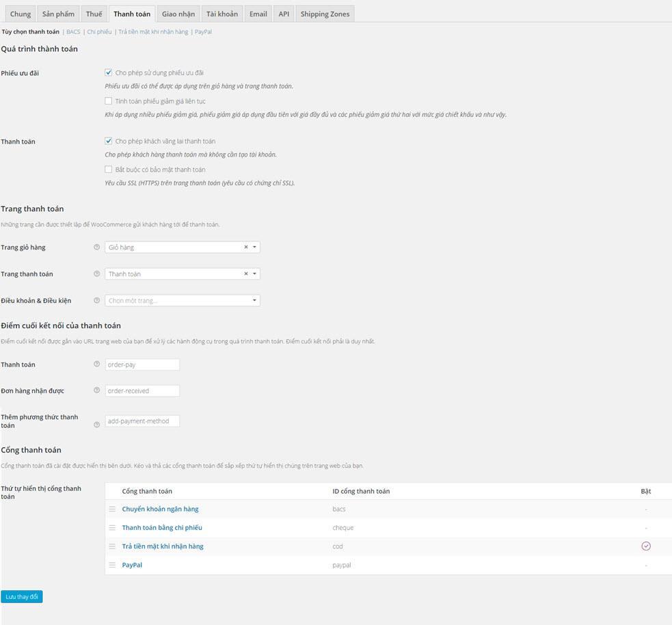Switch to the Giao nhận tab
This screenshot has width=672, height=625.
click(x=178, y=14)
